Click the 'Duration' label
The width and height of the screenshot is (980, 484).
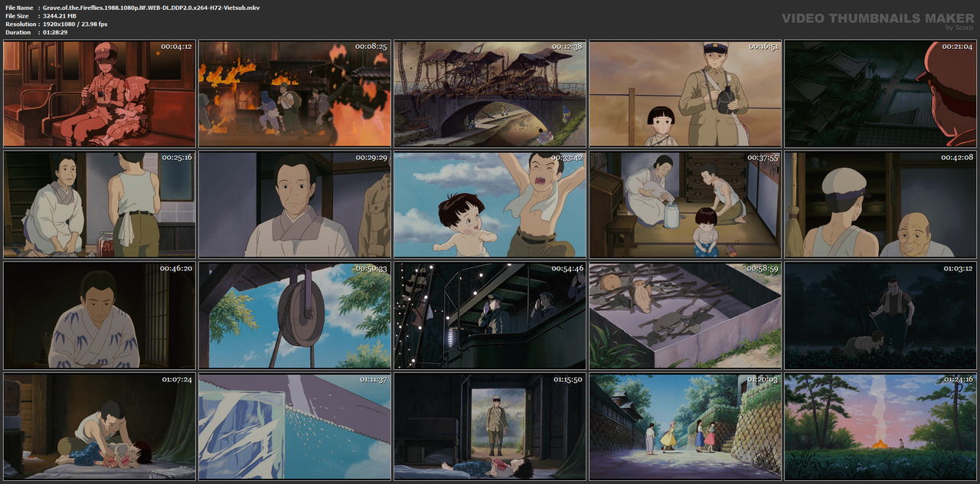click(18, 33)
